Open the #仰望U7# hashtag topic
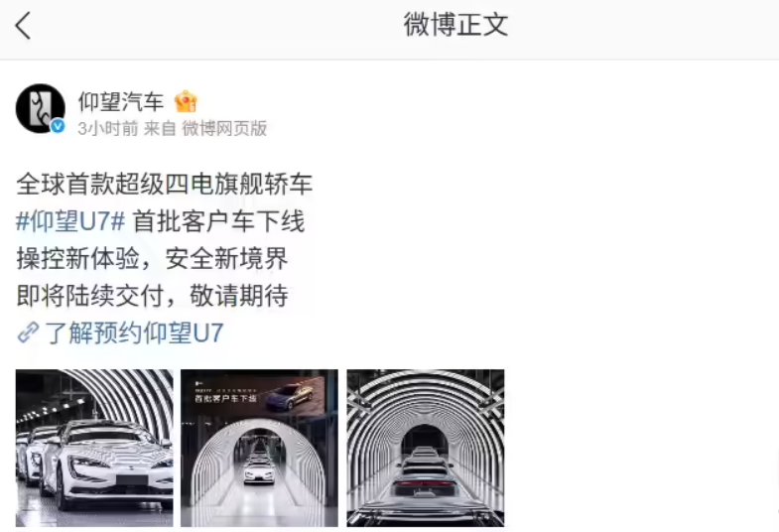The height and width of the screenshot is (532, 779). tap(70, 221)
